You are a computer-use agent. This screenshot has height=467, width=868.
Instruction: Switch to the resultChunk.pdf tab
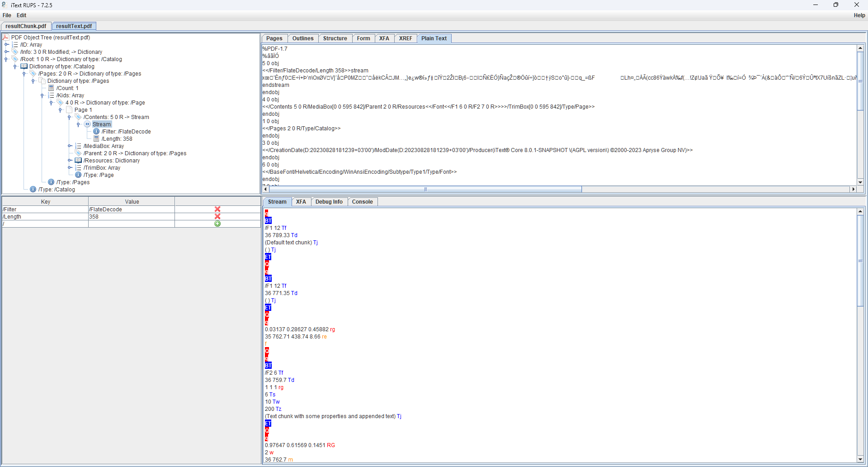point(26,26)
